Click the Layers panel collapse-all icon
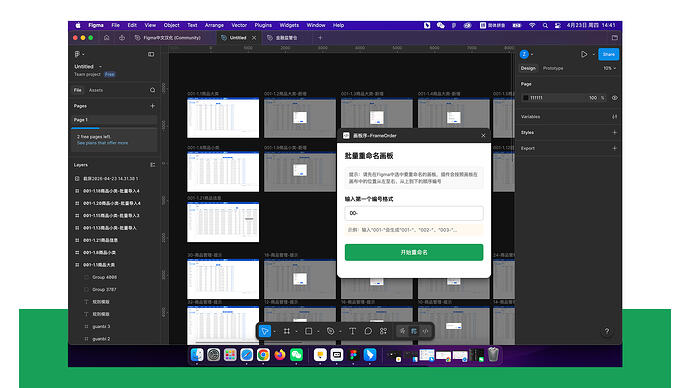 [153, 165]
